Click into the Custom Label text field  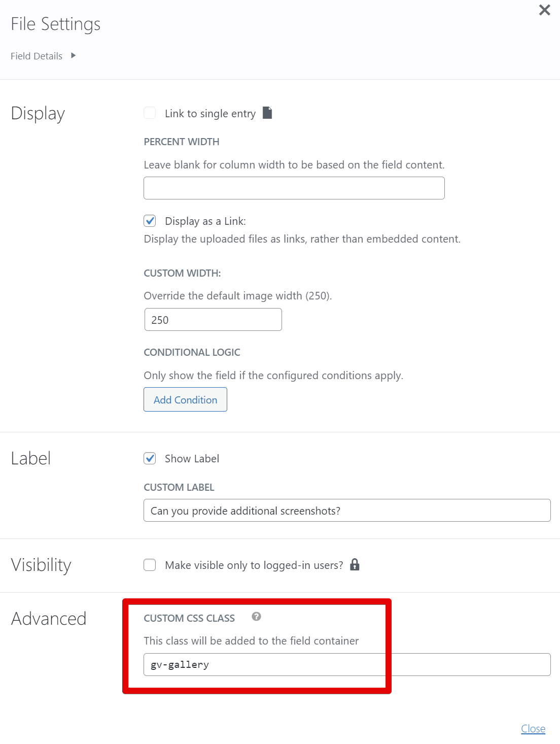(x=347, y=511)
